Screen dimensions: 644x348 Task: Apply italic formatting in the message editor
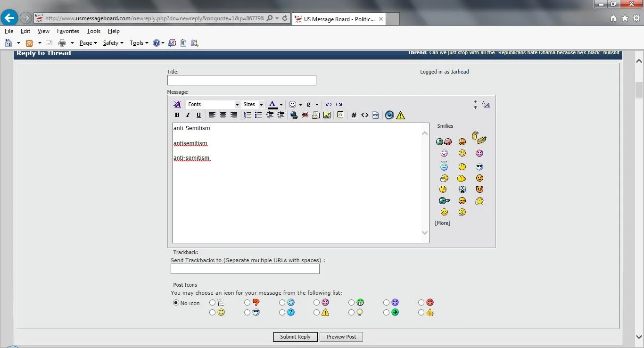(188, 115)
